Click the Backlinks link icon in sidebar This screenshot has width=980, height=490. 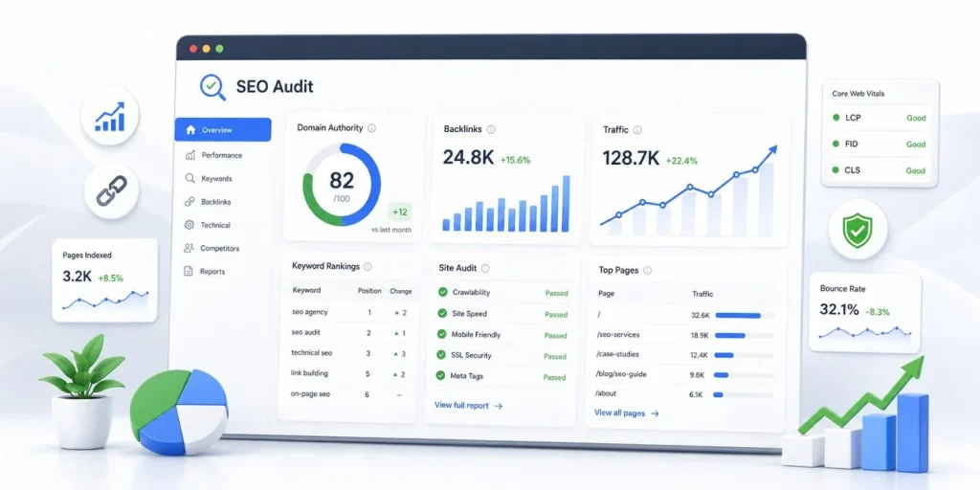pyautogui.click(x=189, y=202)
